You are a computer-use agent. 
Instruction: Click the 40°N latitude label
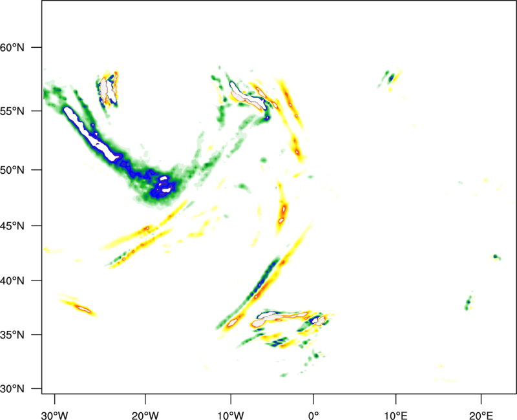(x=12, y=281)
